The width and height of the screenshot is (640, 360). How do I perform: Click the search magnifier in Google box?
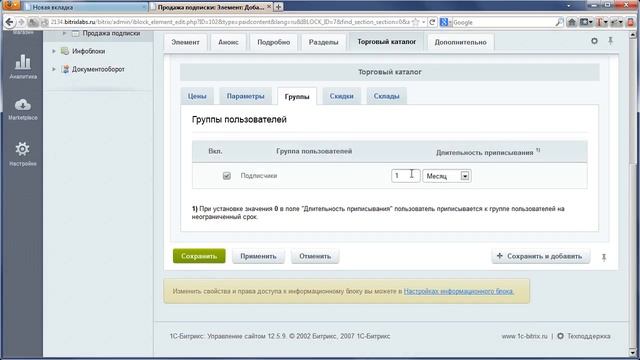pyautogui.click(x=559, y=22)
